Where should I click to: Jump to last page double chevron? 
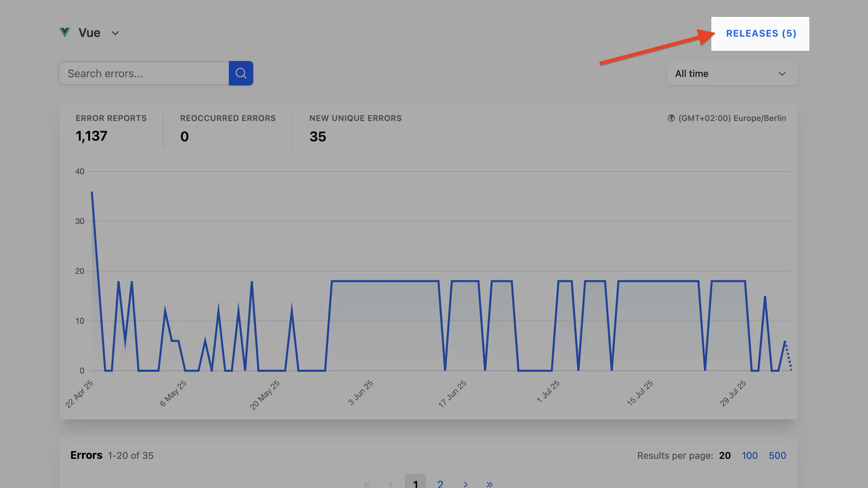click(x=489, y=484)
